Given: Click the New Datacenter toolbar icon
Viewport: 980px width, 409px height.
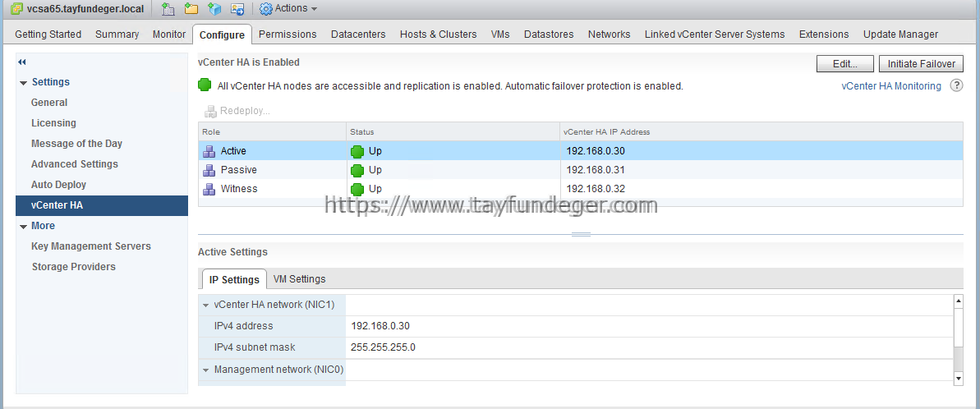Looking at the screenshot, I should tap(168, 9).
